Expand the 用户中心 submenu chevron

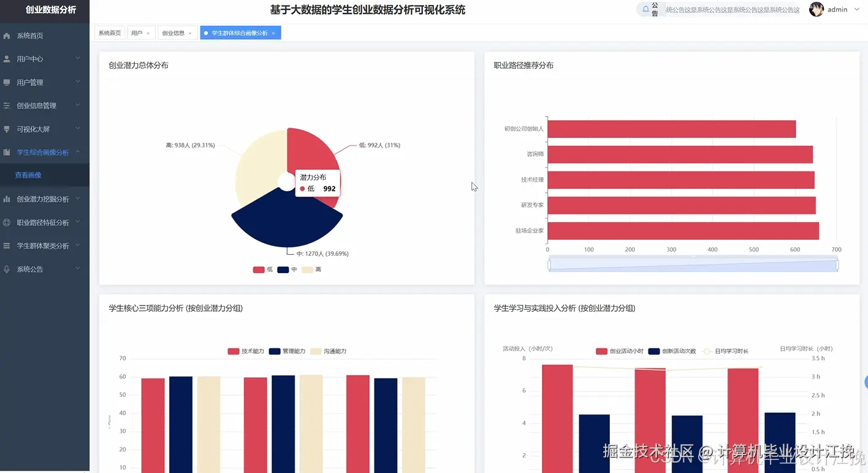click(78, 58)
